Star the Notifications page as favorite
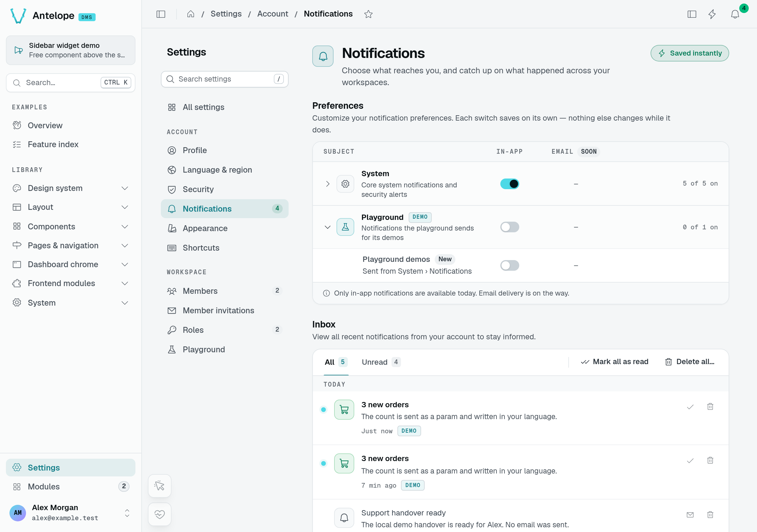 368,14
